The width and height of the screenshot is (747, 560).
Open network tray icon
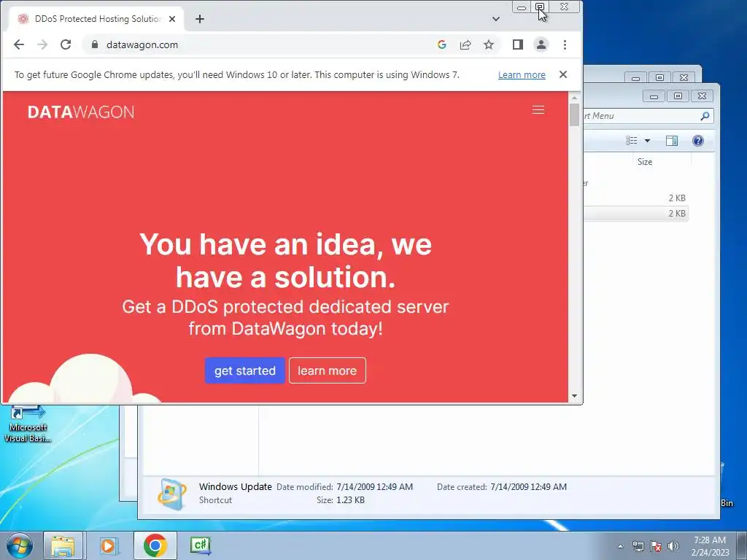coord(638,546)
